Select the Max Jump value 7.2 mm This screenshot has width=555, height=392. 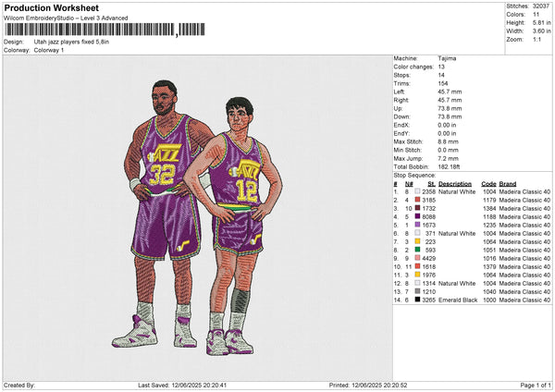click(448, 158)
